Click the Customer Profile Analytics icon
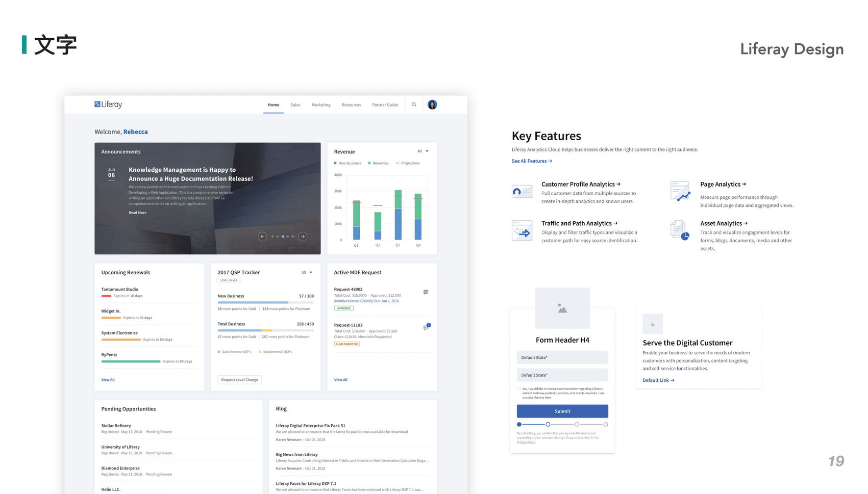 click(522, 192)
